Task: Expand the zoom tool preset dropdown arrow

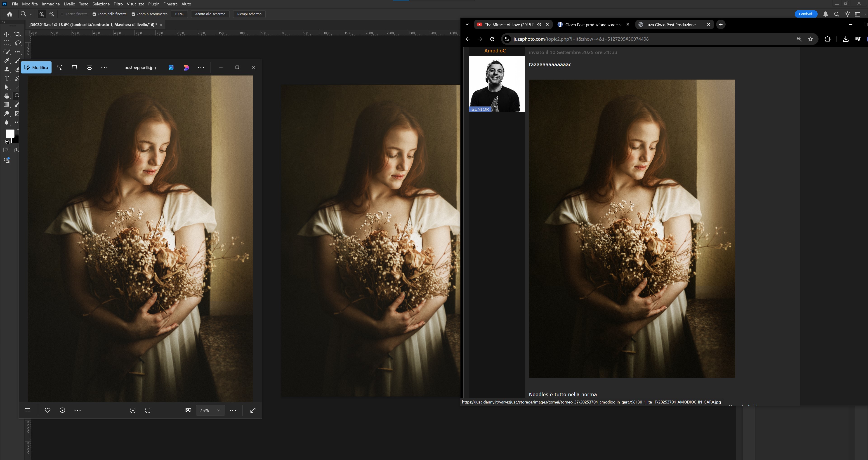Action: coord(31,14)
